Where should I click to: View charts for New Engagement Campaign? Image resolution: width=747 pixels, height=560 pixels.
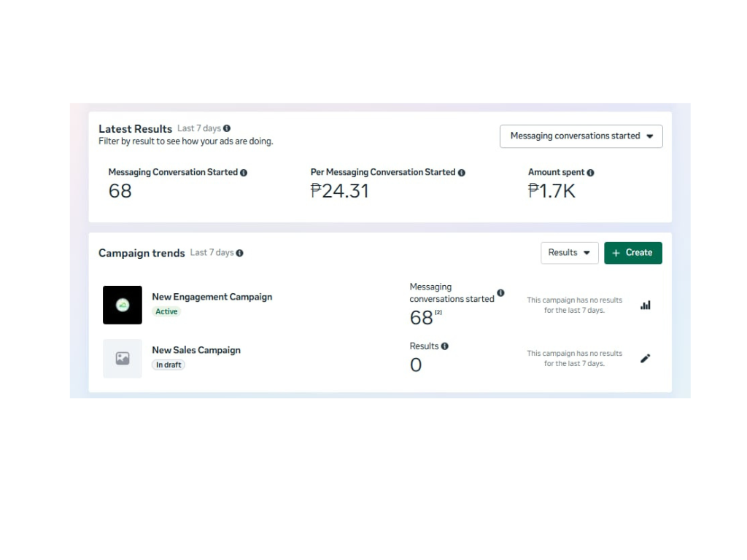point(645,306)
